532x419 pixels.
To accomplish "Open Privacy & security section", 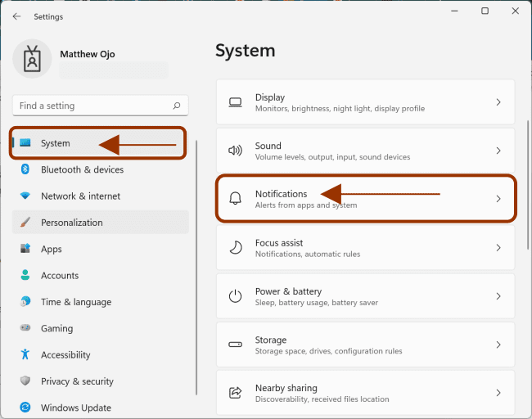I will tap(101, 381).
